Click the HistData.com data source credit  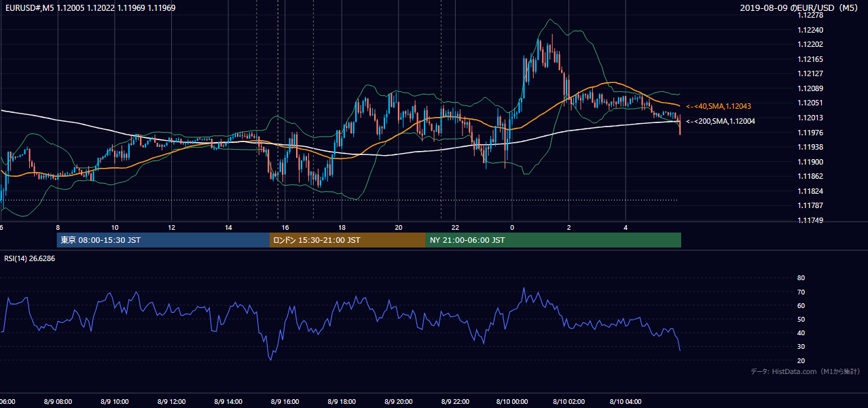coord(805,372)
